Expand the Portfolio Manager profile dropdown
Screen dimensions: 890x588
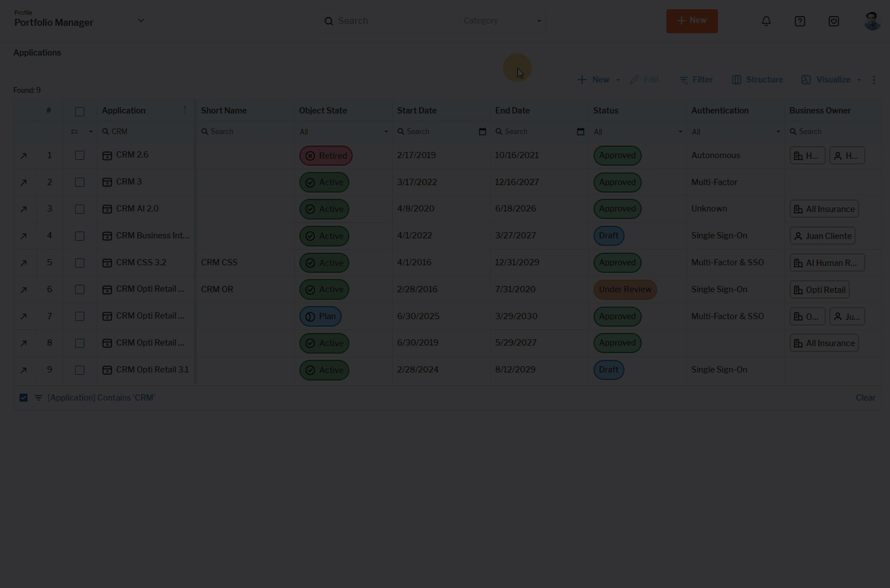click(x=141, y=21)
